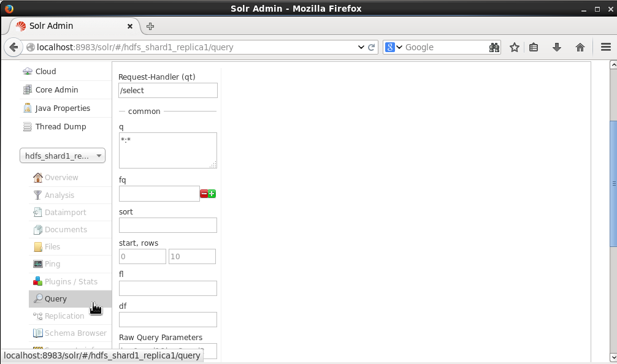Go back with browser back arrow
The width and height of the screenshot is (617, 364).
13,47
